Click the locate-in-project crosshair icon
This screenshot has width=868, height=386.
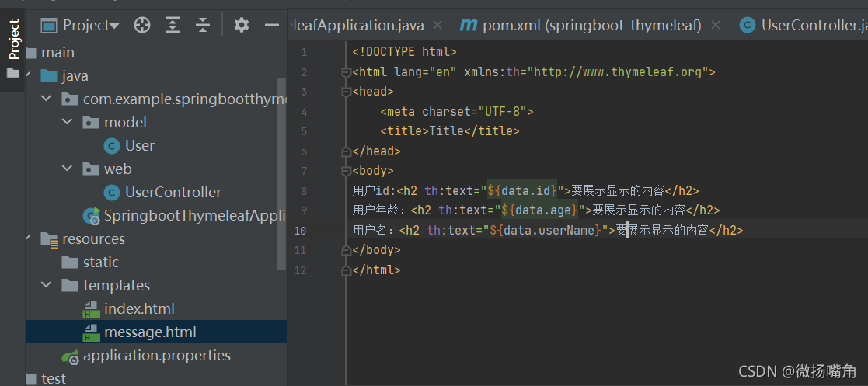coord(142,25)
